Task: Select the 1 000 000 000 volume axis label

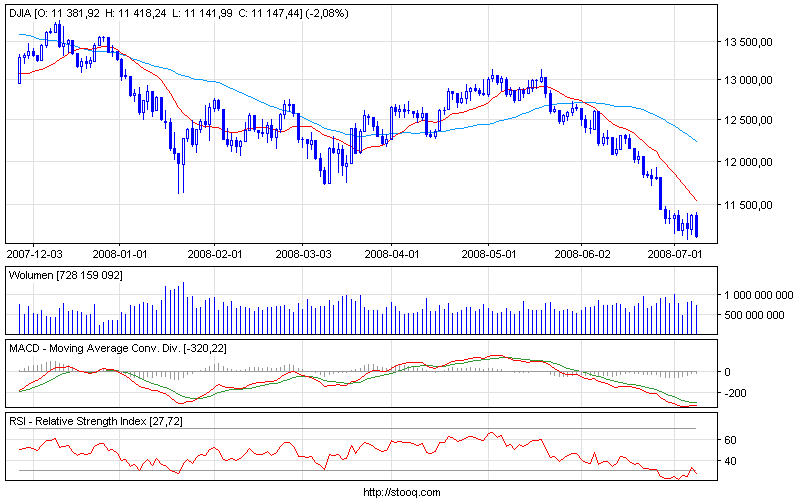Action: point(759,295)
